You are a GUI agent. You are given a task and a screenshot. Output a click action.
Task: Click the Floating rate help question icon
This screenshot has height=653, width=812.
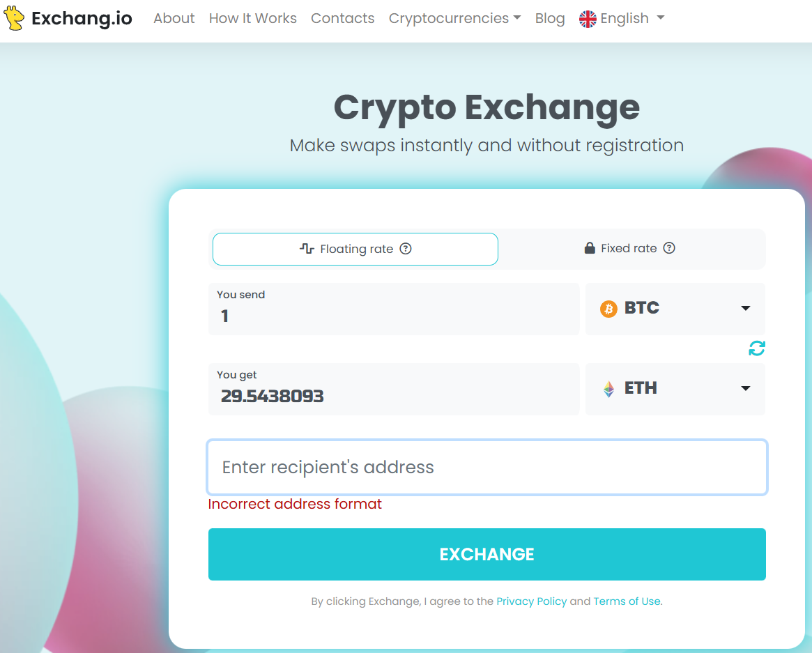(406, 249)
